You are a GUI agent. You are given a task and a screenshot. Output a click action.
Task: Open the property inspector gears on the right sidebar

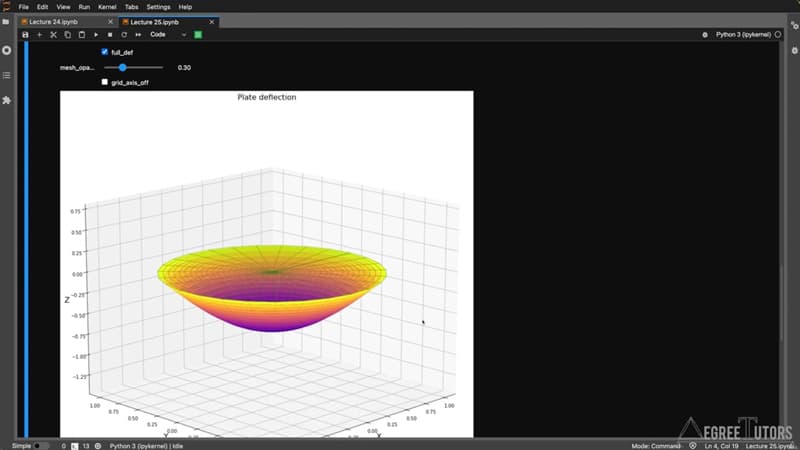pos(794,26)
